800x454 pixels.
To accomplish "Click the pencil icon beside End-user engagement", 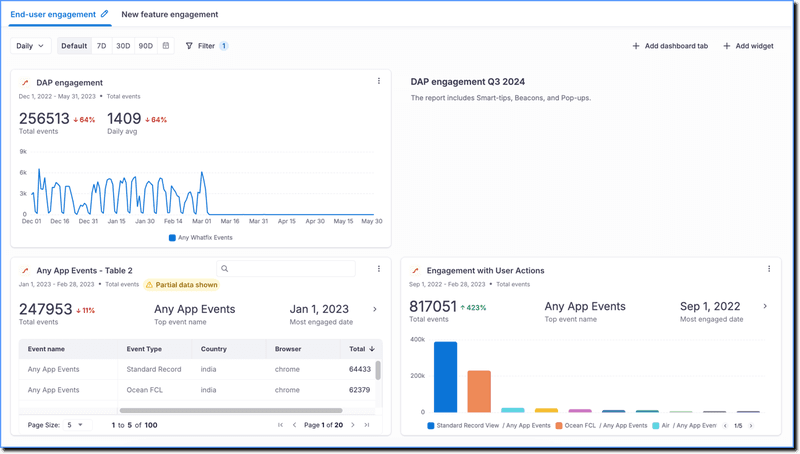I will [x=105, y=14].
